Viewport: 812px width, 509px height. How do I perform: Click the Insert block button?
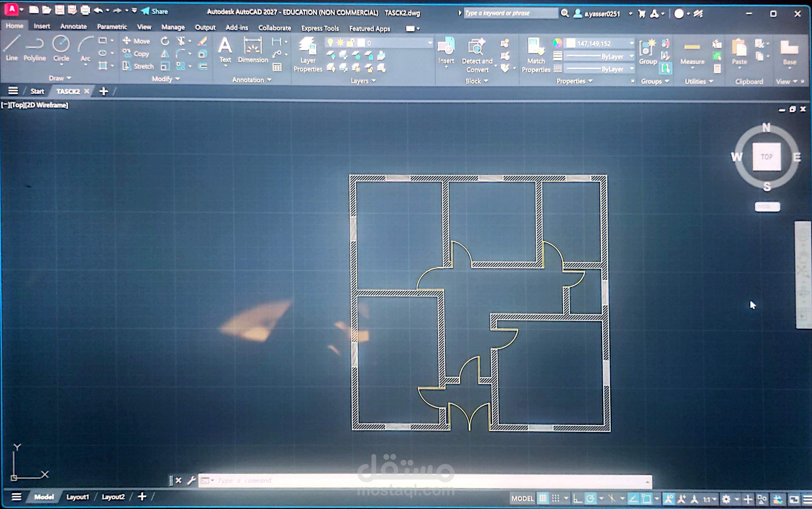(x=446, y=51)
